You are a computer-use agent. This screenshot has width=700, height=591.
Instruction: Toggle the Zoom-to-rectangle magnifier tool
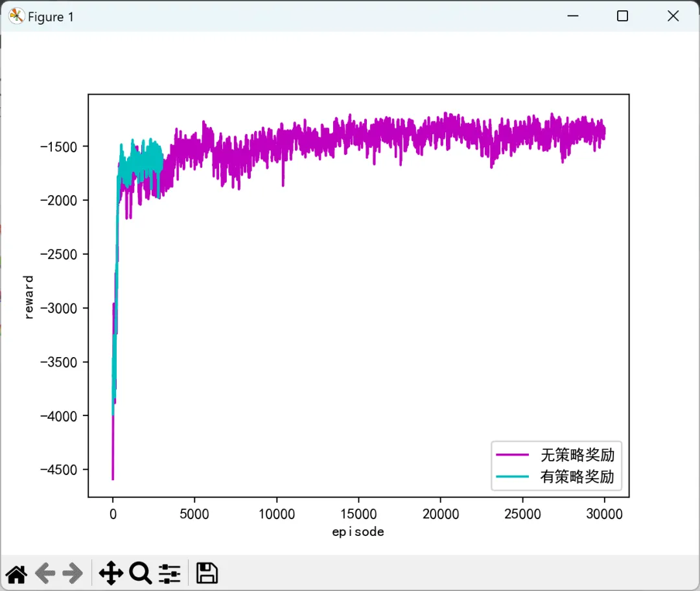point(141,573)
